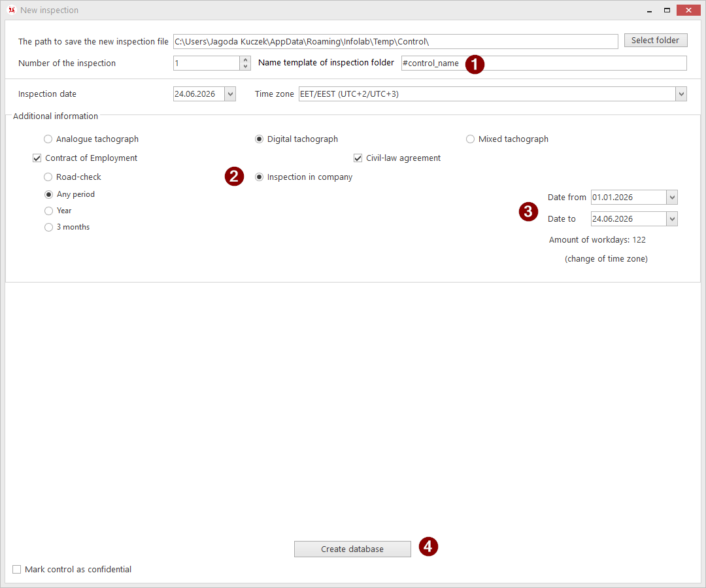Enable Mark control as confidential checkbox
706x588 pixels.
coord(16,570)
